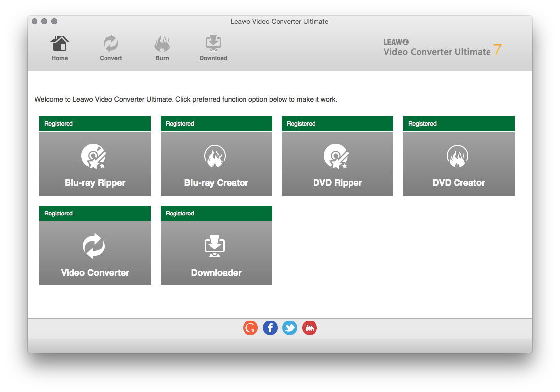Open the Downloader module tile
560x392 pixels.
tap(216, 253)
